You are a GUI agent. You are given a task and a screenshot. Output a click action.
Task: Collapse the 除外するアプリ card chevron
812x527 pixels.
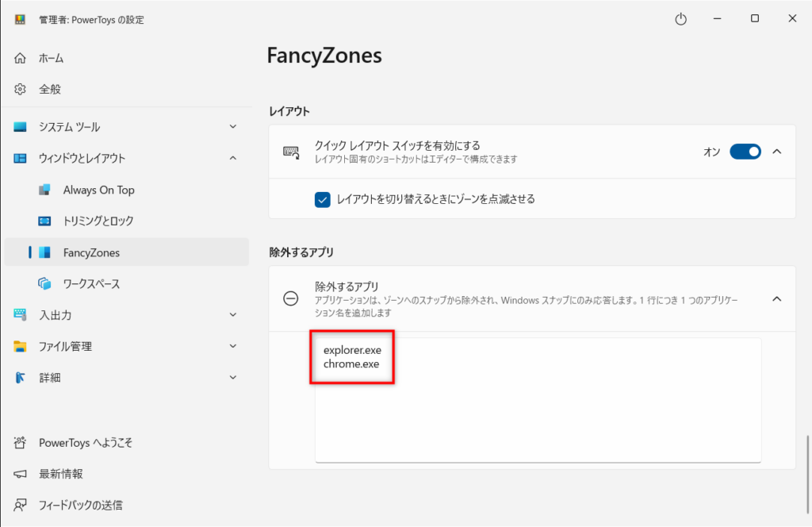[x=776, y=298]
